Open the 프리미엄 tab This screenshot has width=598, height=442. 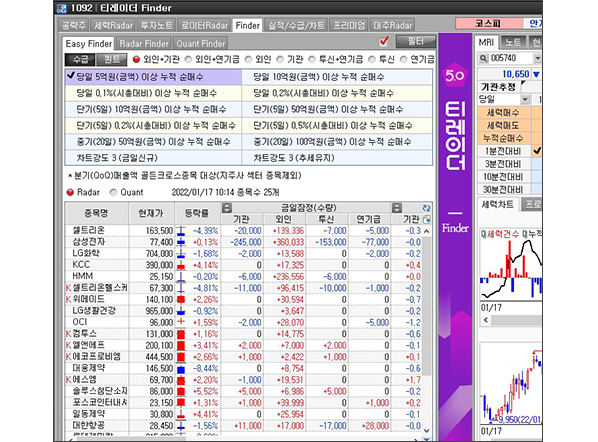pos(349,26)
